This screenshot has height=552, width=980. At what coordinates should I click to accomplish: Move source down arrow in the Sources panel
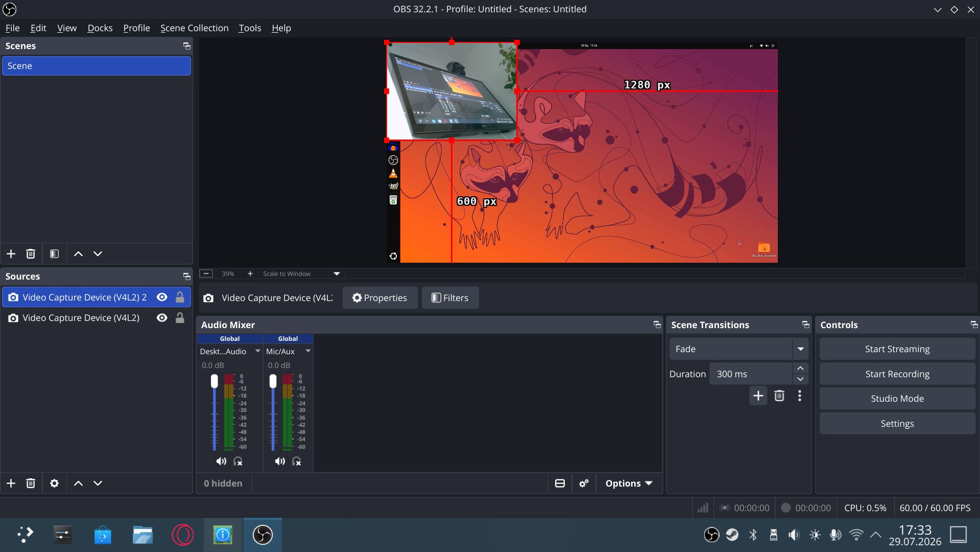coord(98,483)
